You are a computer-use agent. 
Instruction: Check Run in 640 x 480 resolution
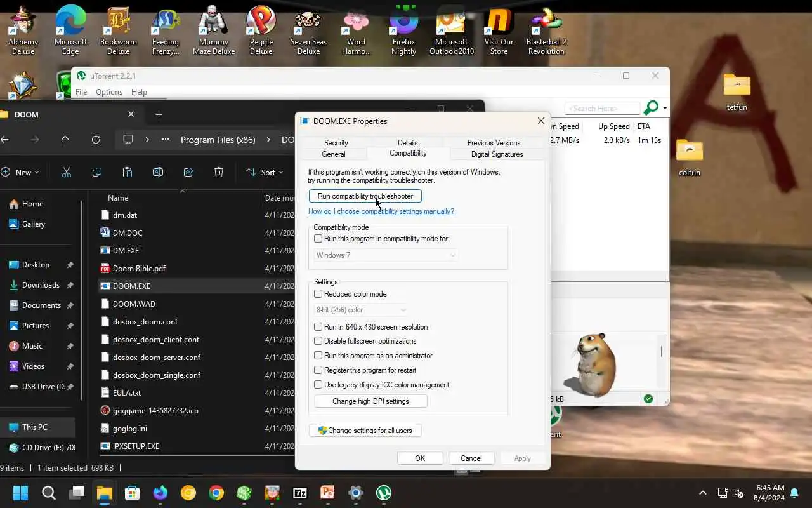coord(318,326)
